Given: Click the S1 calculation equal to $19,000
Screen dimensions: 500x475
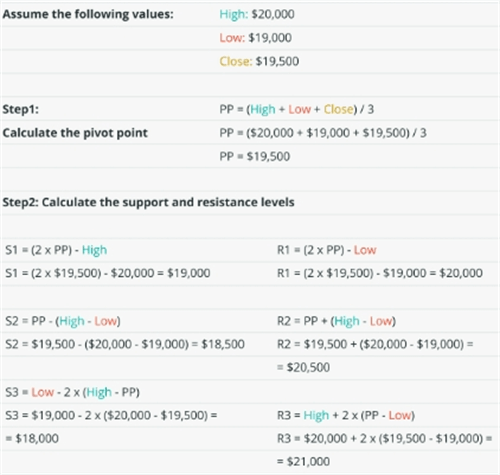Looking at the screenshot, I should 108,273.
